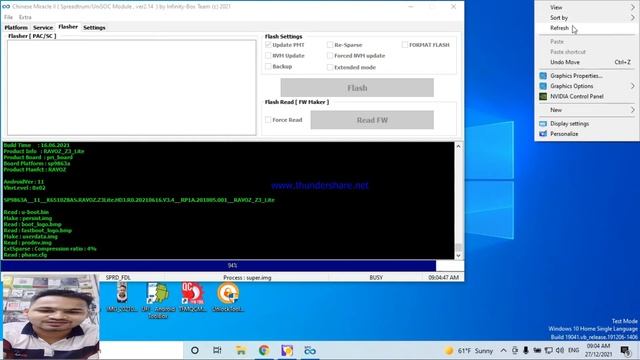Show hidden system tray icons
This screenshot has width=640, height=360.
coord(504,351)
